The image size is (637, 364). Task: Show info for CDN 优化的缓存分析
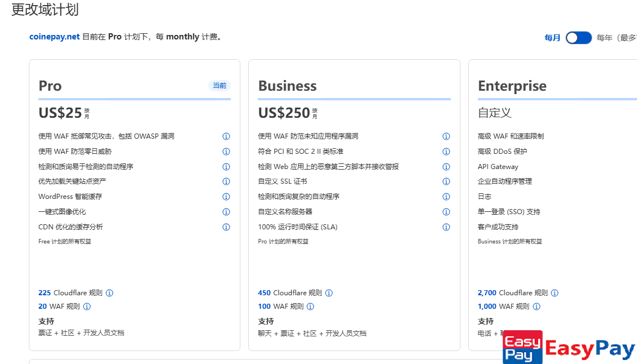coord(226,227)
